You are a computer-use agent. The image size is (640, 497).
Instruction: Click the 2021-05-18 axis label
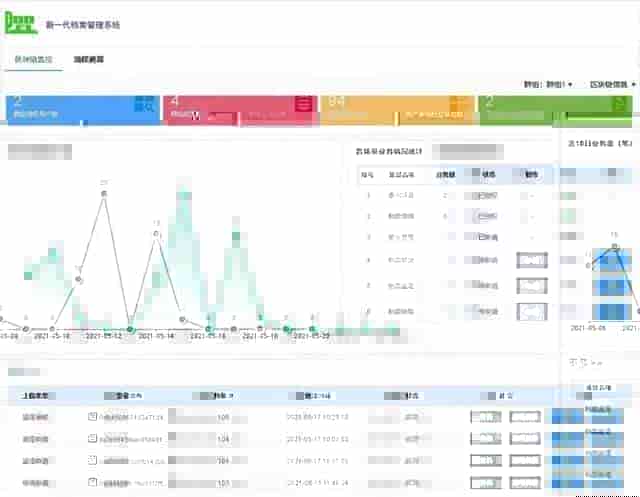[260, 336]
